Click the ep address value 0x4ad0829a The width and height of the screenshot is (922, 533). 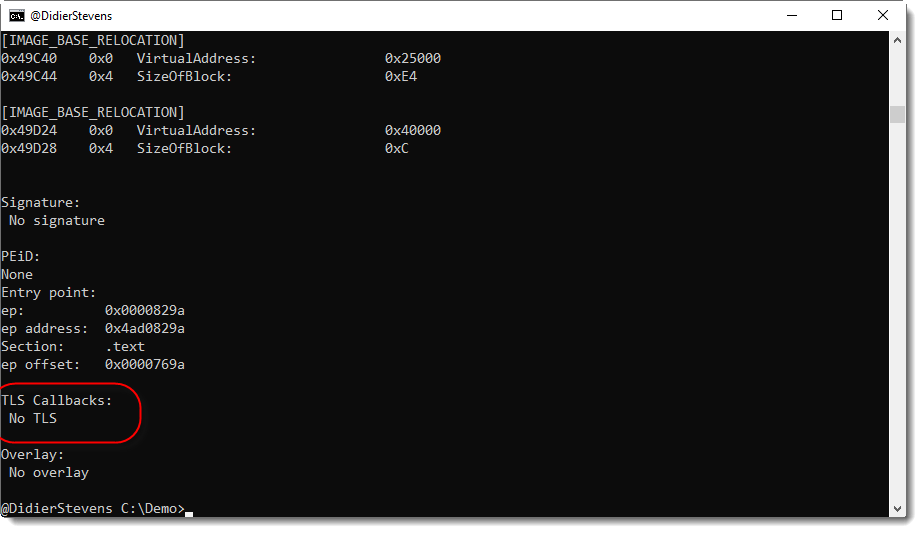(145, 329)
